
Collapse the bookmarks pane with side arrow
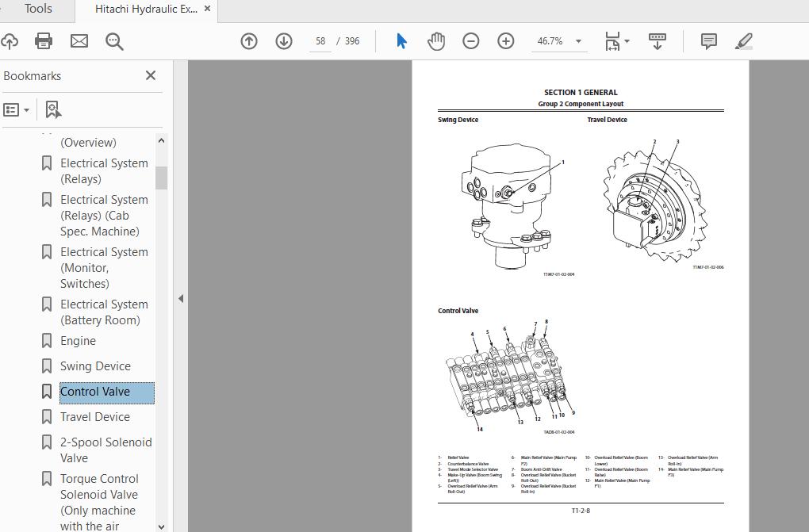[x=181, y=299]
